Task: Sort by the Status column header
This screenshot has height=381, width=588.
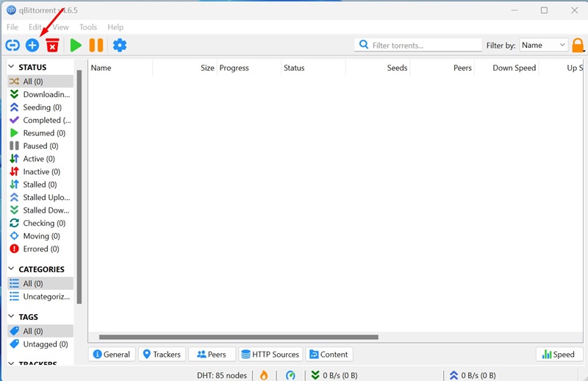Action: pos(314,68)
